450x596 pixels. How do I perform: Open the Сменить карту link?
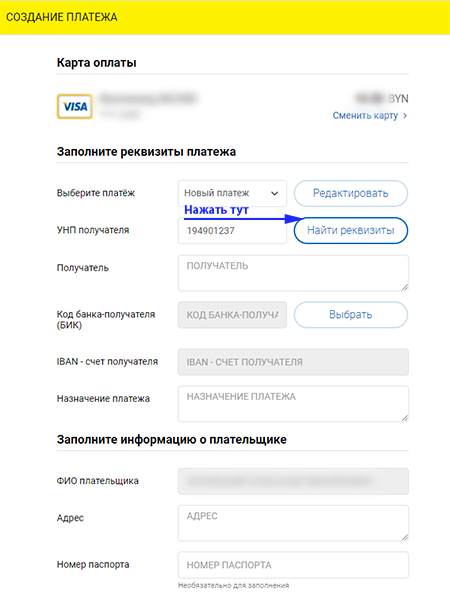click(x=365, y=116)
